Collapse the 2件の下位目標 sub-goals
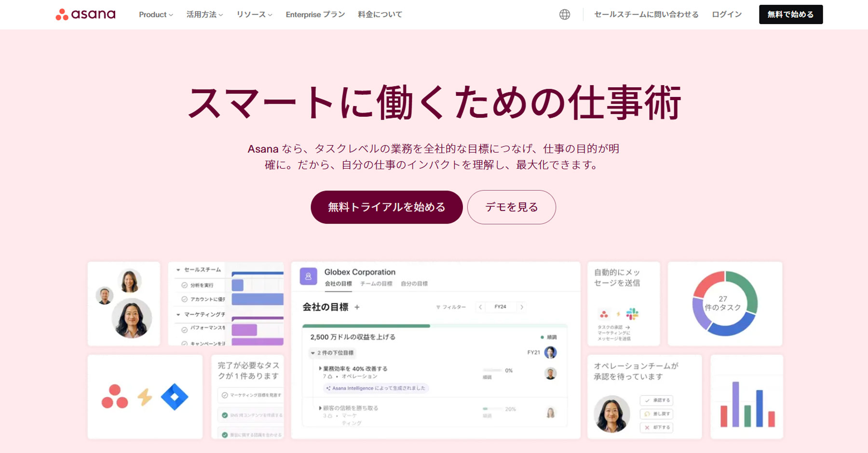The width and height of the screenshot is (868, 453). pos(313,353)
